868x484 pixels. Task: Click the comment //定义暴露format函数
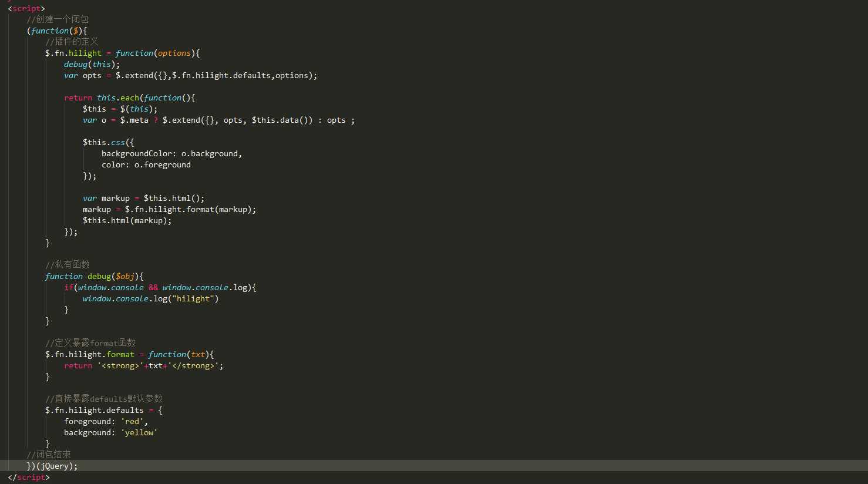(x=90, y=342)
